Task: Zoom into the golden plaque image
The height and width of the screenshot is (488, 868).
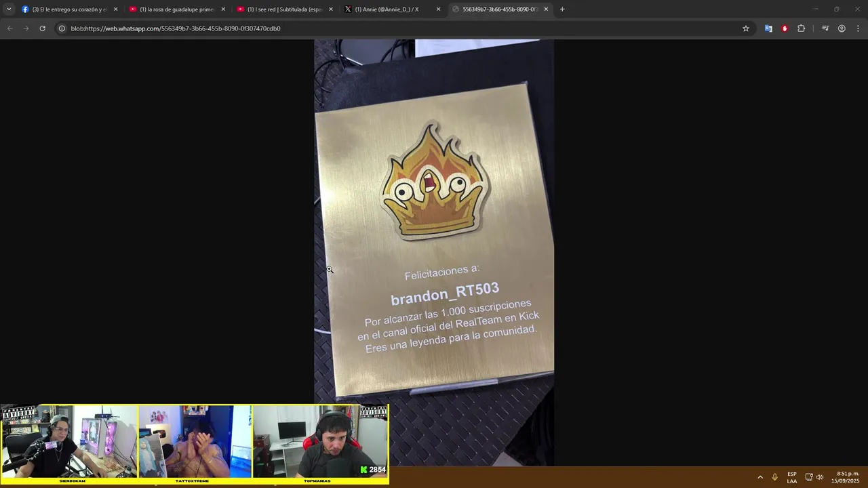Action: click(434, 253)
